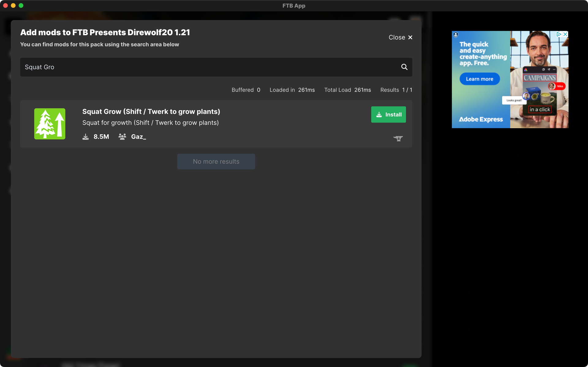Click the search magnifier icon

coord(404,67)
